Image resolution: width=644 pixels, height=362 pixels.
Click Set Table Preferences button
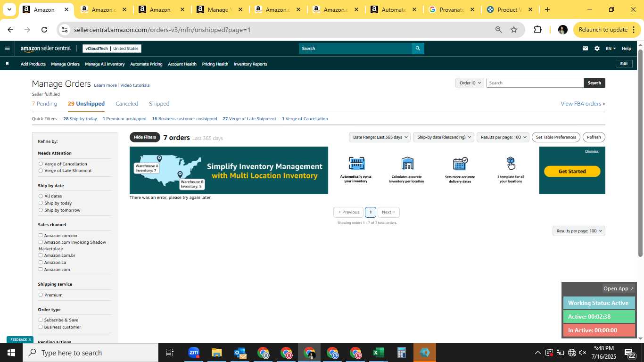pos(556,137)
